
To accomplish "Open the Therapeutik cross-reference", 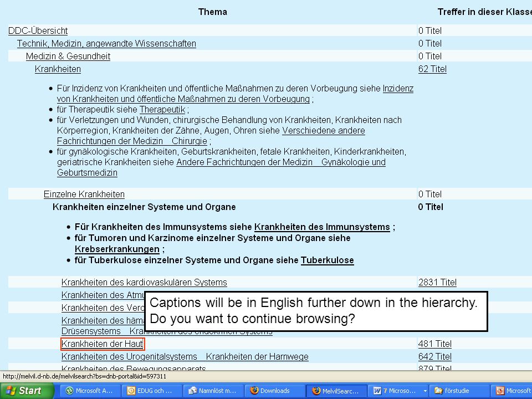I will pos(162,110).
